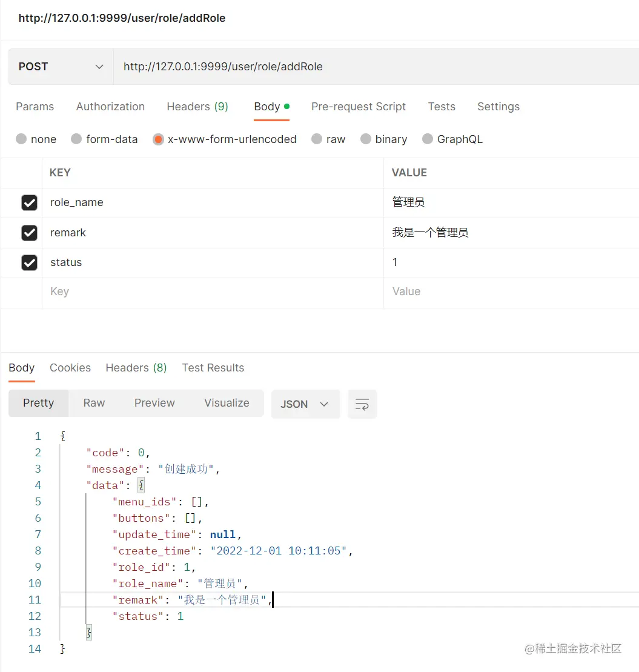Open the request Settings tab
The image size is (639, 672).
pyautogui.click(x=498, y=106)
